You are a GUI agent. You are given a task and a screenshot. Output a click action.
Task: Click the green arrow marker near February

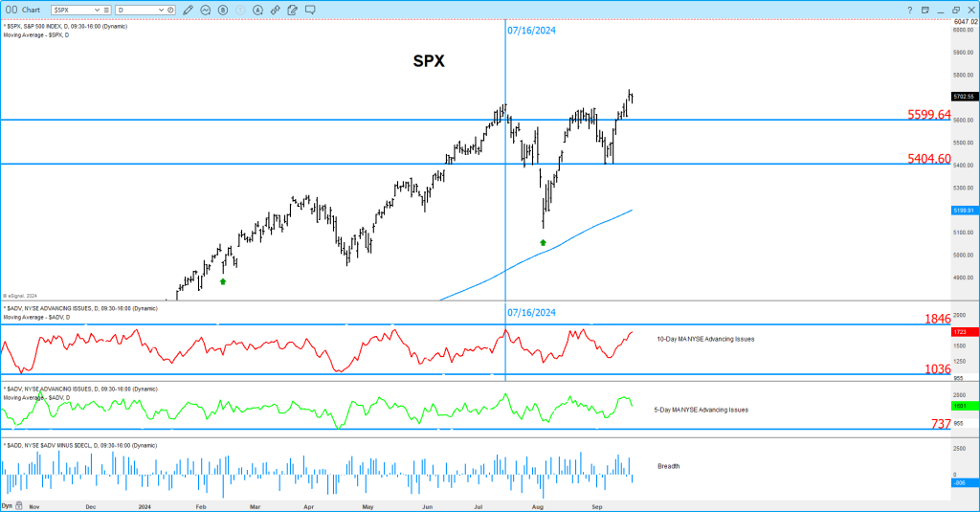click(223, 281)
